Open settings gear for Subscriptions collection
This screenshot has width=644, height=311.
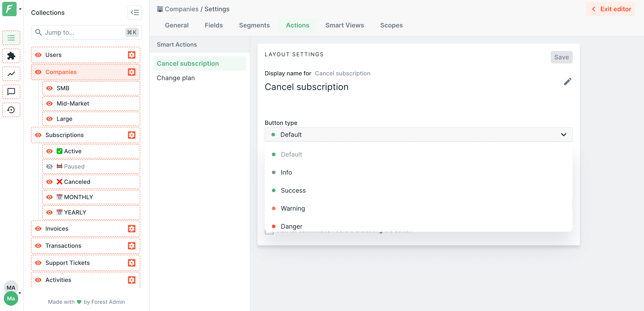[x=131, y=135]
